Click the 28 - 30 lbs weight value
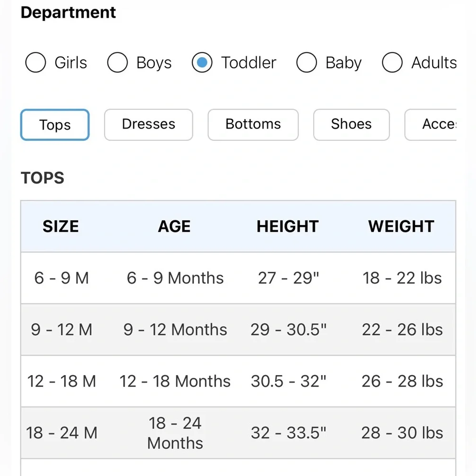Image resolution: width=476 pixels, height=476 pixels. (x=402, y=433)
